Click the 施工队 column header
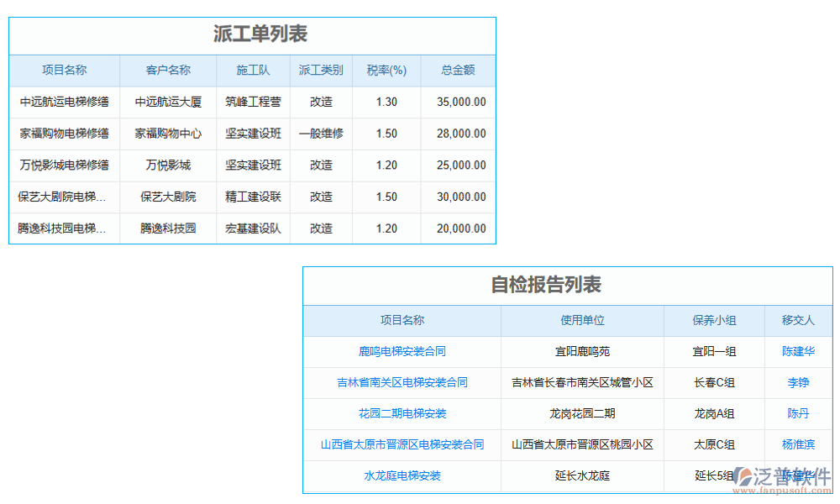840x504 pixels. click(x=253, y=71)
